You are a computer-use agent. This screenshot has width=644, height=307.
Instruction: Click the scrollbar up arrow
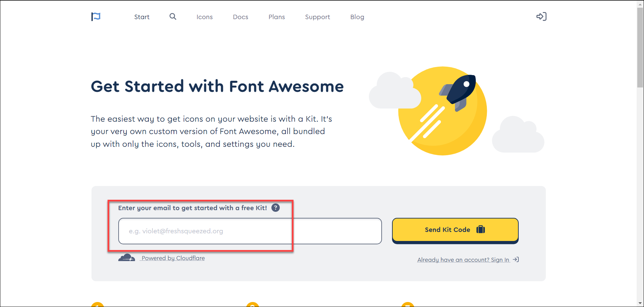pos(640,3)
